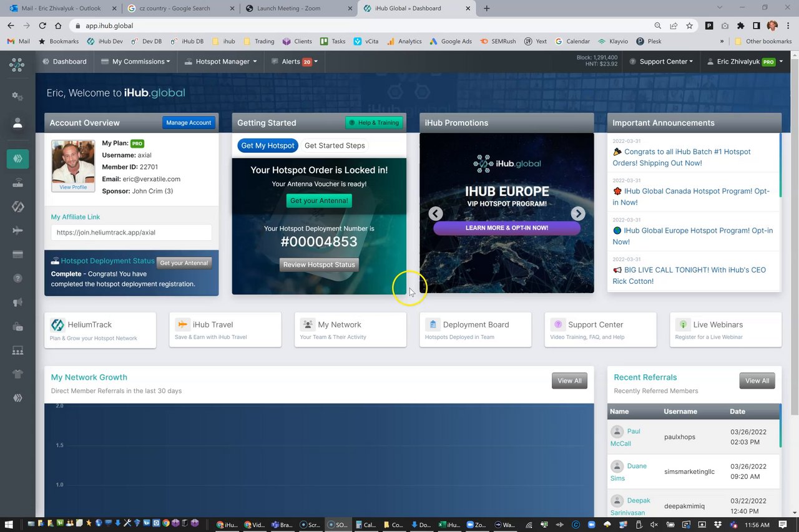Click the share page icon in address bar
The image size is (799, 532).
tap(674, 26)
